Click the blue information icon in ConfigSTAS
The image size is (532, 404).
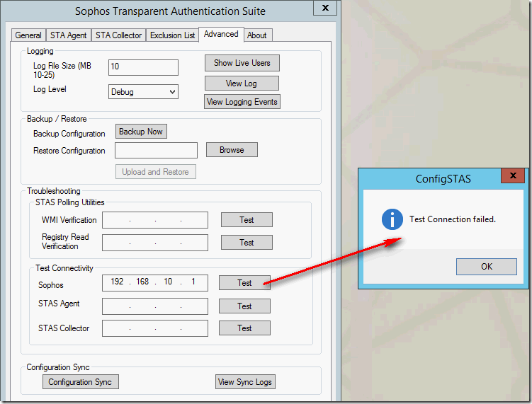pos(392,219)
